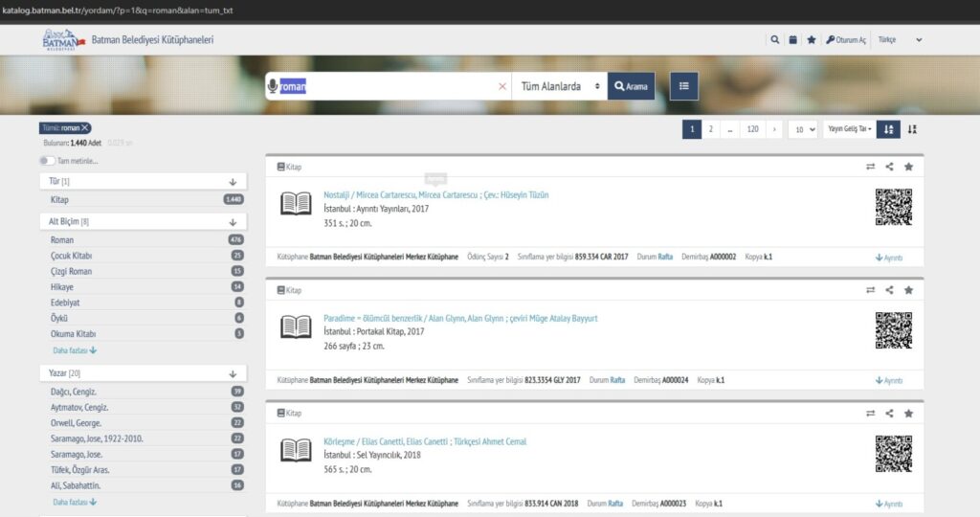Click the book icon of Körleşme record
The width and height of the screenshot is (980, 517).
coord(296,449)
